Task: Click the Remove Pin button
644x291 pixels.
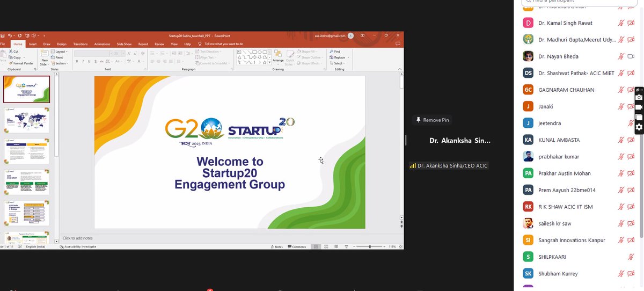Action: (x=433, y=120)
